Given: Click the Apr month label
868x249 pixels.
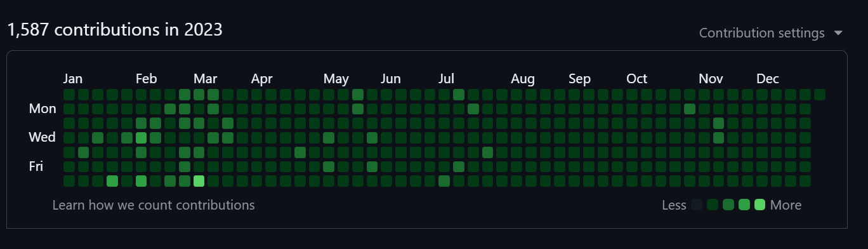Looking at the screenshot, I should 261,79.
